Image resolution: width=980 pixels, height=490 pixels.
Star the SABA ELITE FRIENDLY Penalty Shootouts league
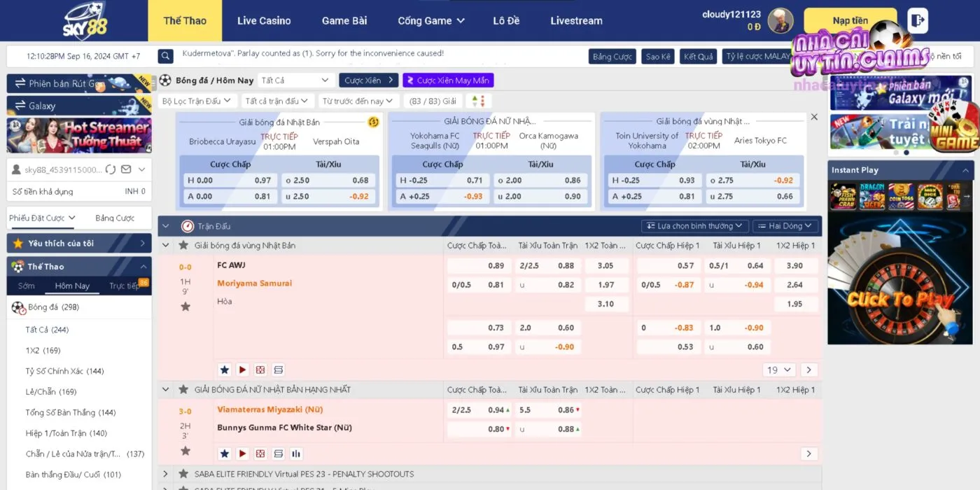point(183,474)
